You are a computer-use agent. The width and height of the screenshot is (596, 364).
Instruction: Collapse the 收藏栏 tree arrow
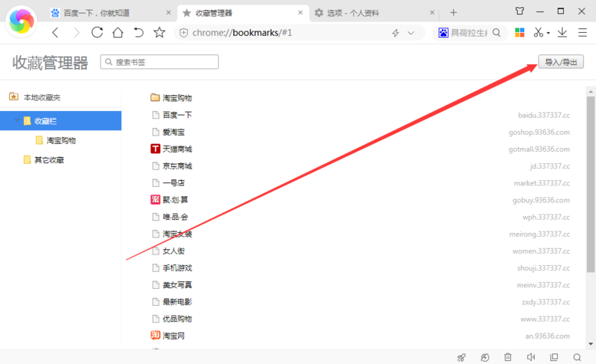tap(17, 121)
